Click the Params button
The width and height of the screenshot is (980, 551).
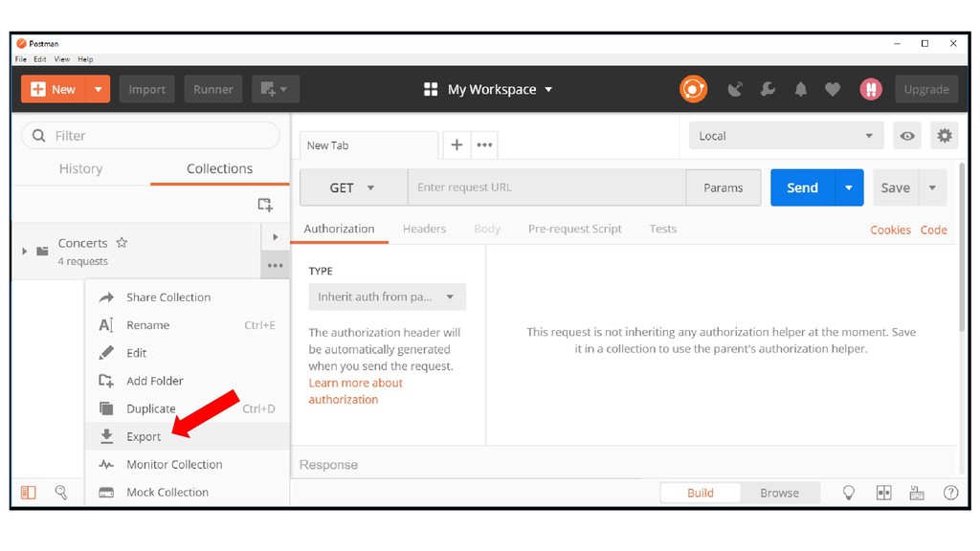(x=724, y=187)
